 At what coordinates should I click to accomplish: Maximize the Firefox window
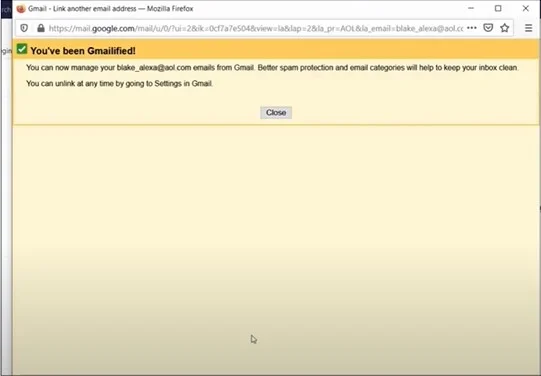click(x=498, y=8)
